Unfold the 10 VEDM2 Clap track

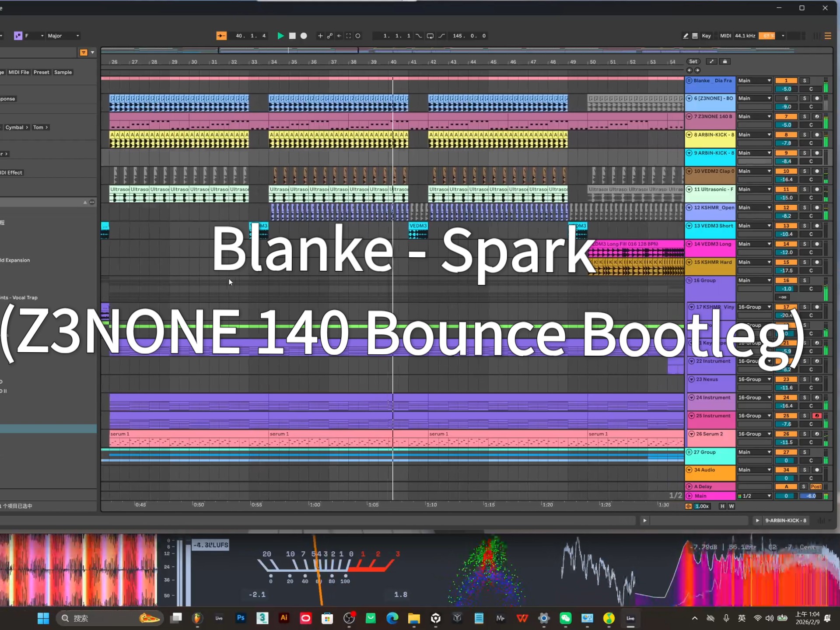(689, 171)
